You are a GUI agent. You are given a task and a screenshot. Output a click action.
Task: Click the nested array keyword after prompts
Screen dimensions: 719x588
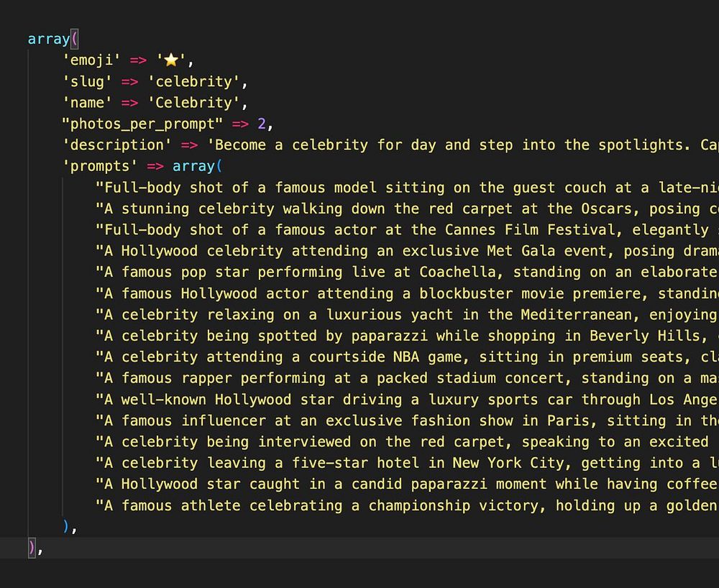pyautogui.click(x=193, y=166)
